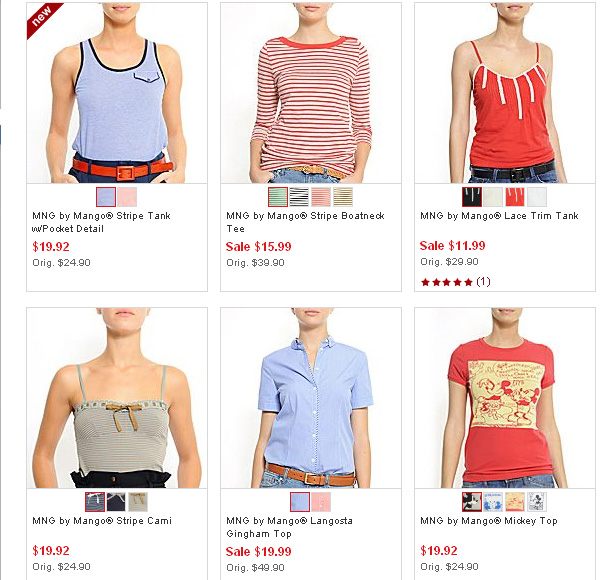Screen dimensions: 601x580
Task: Open MNG by Mango Stripe Boatneck Tee link
Action: [x=305, y=222]
